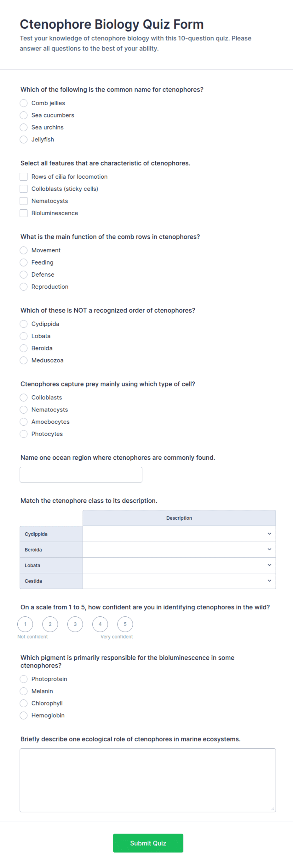
Task: Pick Colloblasts for the prey capture question
Action: pos(24,398)
